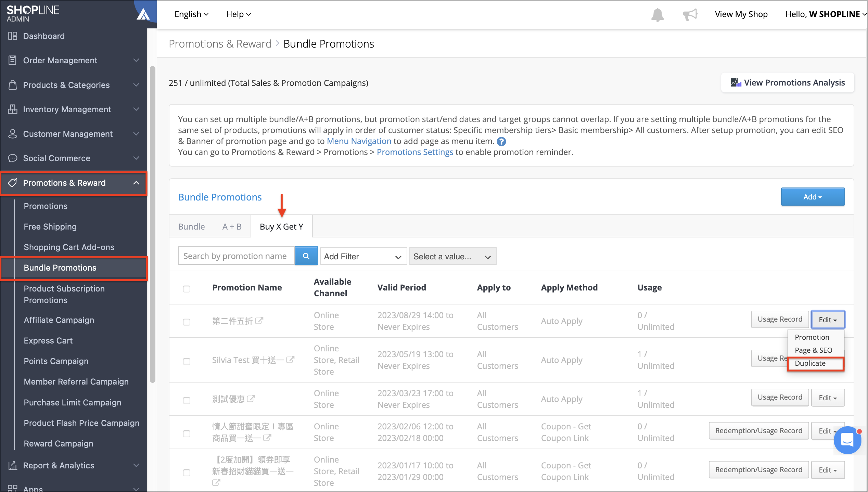Open external link icon beside Silvia Test
868x492 pixels.
click(290, 360)
